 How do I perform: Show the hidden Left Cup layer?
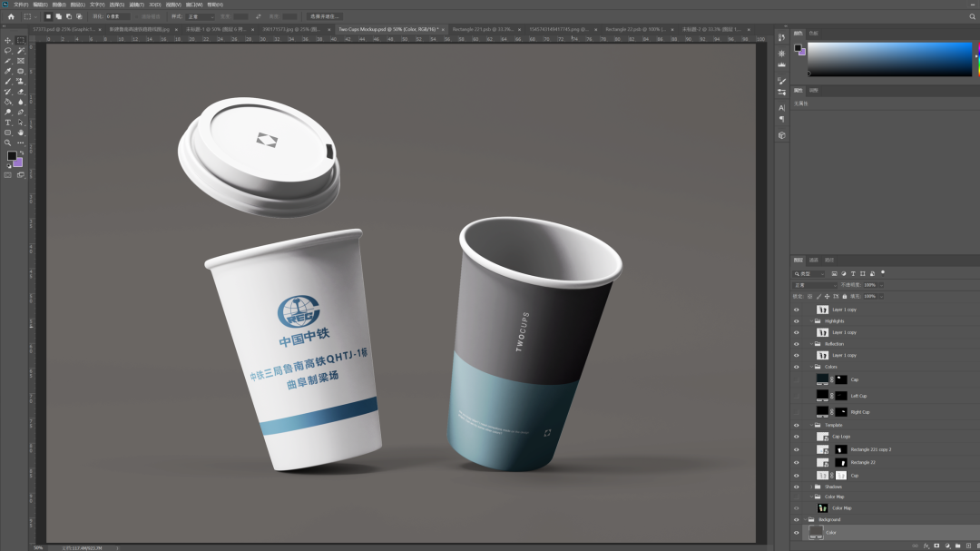tap(797, 396)
